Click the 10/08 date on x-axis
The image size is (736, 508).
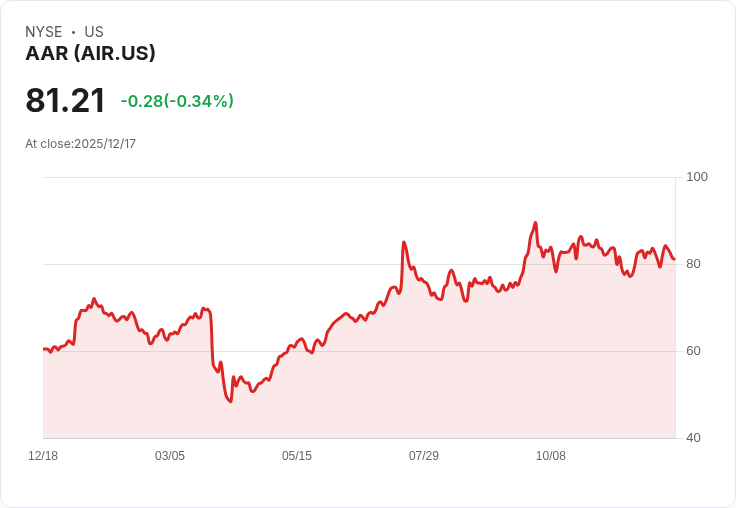click(x=551, y=456)
